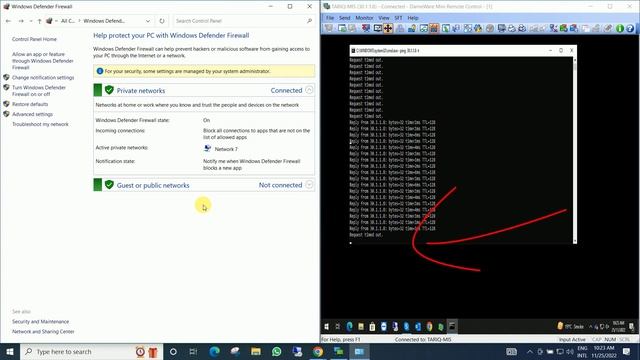The image size is (640, 360).
Task: Show hidden system tray icons
Action: (x=530, y=351)
